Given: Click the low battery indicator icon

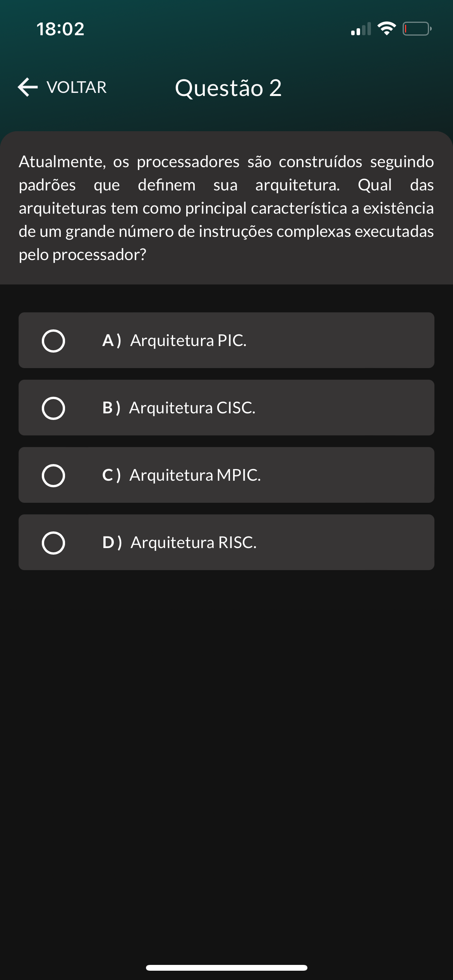Looking at the screenshot, I should 417,29.
